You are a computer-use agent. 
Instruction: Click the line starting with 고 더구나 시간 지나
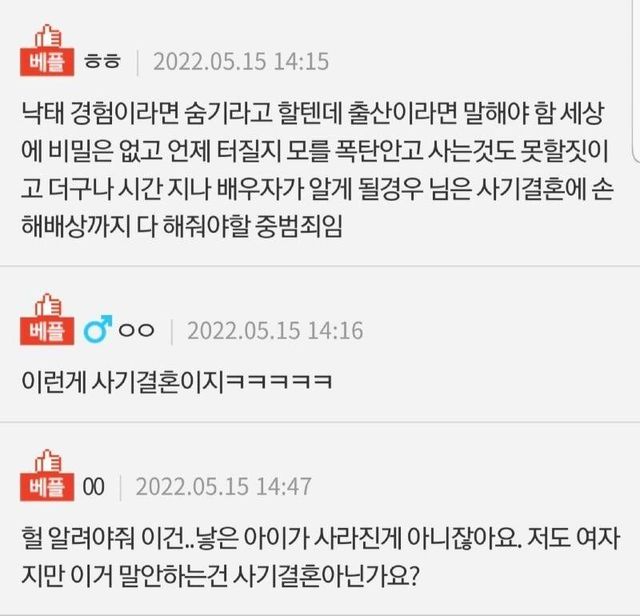tap(317, 188)
